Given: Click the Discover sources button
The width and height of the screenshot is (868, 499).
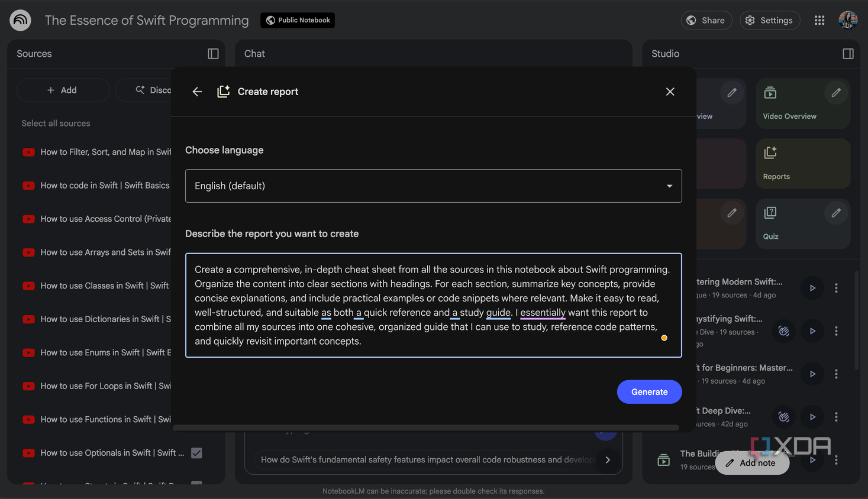Looking at the screenshot, I should tap(144, 90).
